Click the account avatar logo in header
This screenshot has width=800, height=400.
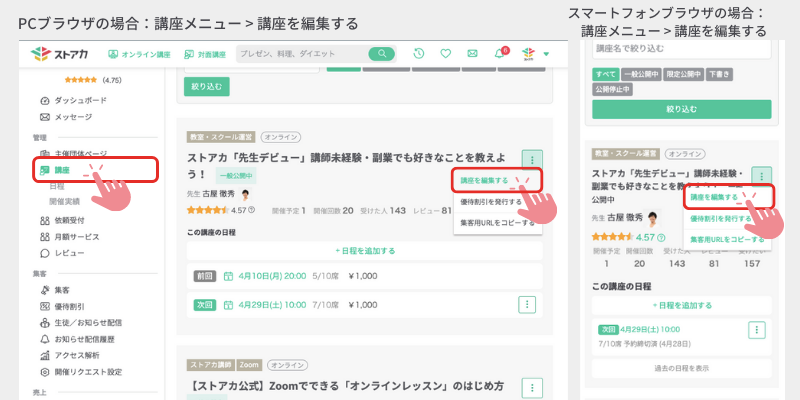529,53
